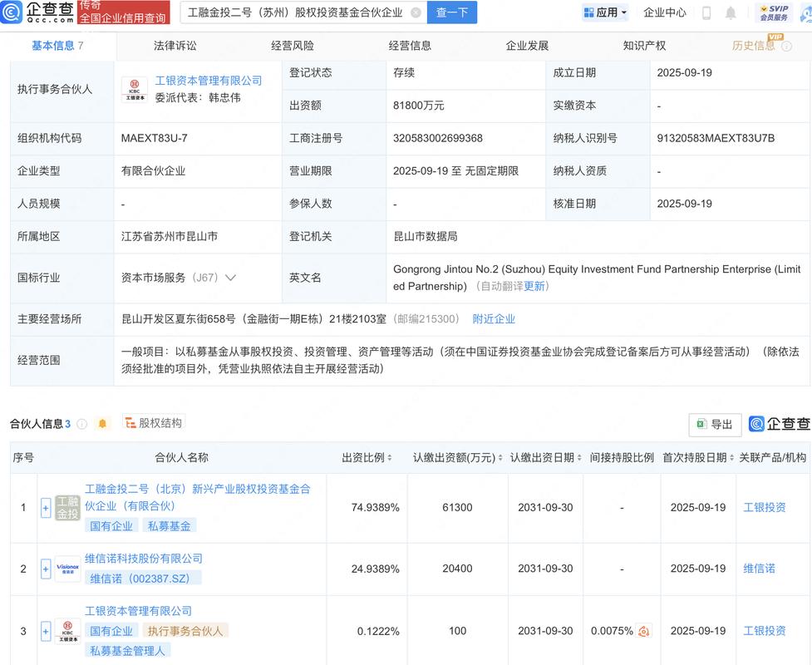
Task: Click the 查一下 search button
Action: point(451,12)
